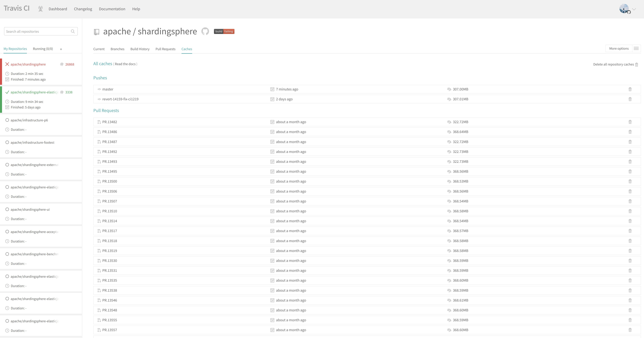Click the scale icon next to 307.00MB

click(x=449, y=89)
